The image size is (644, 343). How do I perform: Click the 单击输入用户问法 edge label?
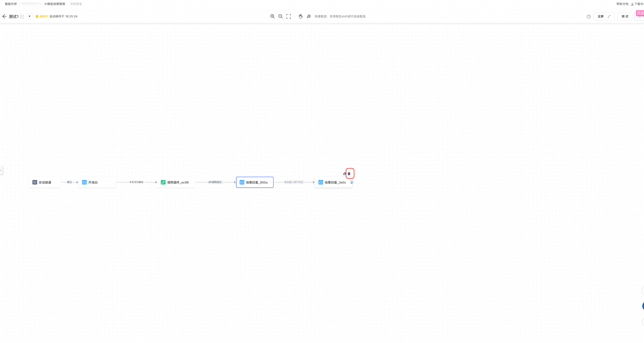click(294, 182)
